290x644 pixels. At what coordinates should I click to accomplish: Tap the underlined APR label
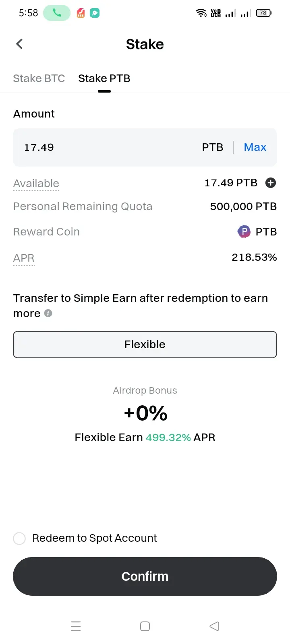(x=24, y=258)
